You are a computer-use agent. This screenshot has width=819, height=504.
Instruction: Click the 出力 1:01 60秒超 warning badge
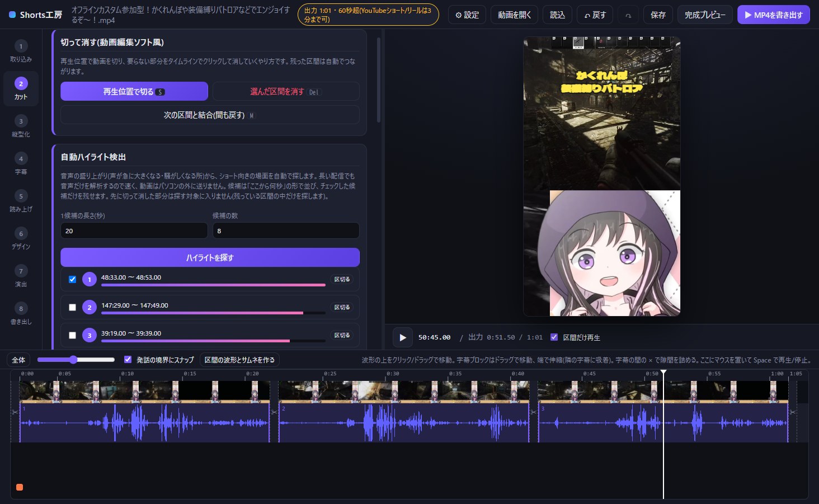[x=368, y=15]
